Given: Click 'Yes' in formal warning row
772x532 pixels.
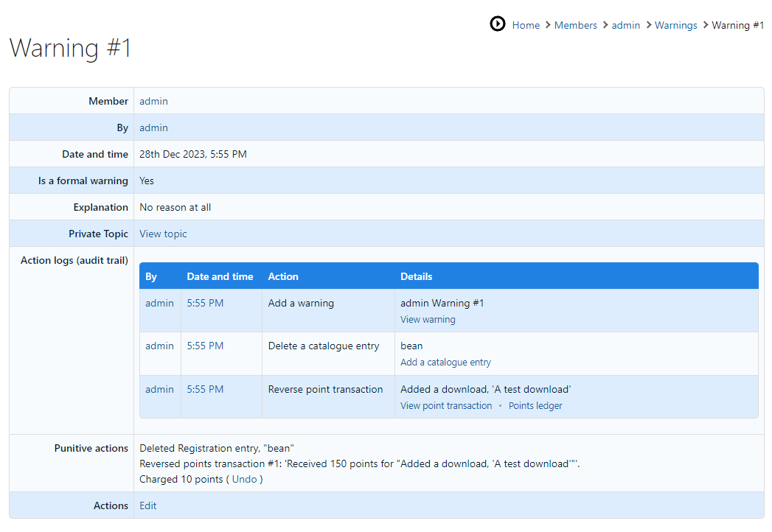Looking at the screenshot, I should 146,181.
